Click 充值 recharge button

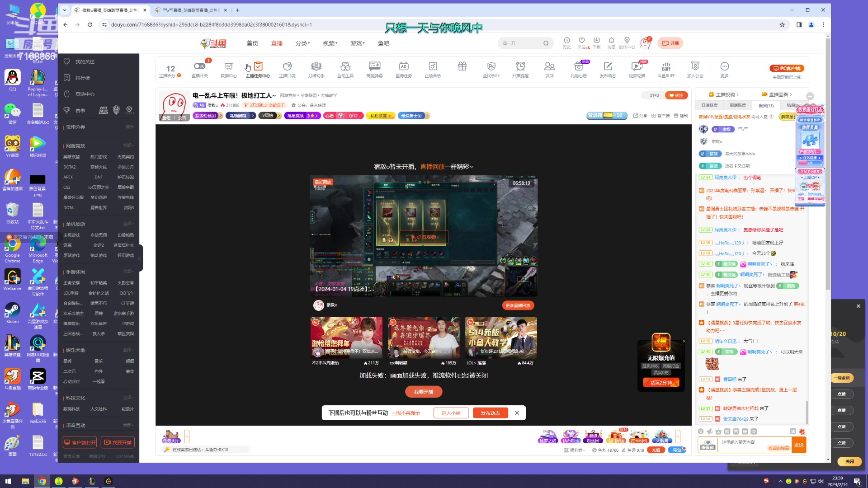point(656,450)
